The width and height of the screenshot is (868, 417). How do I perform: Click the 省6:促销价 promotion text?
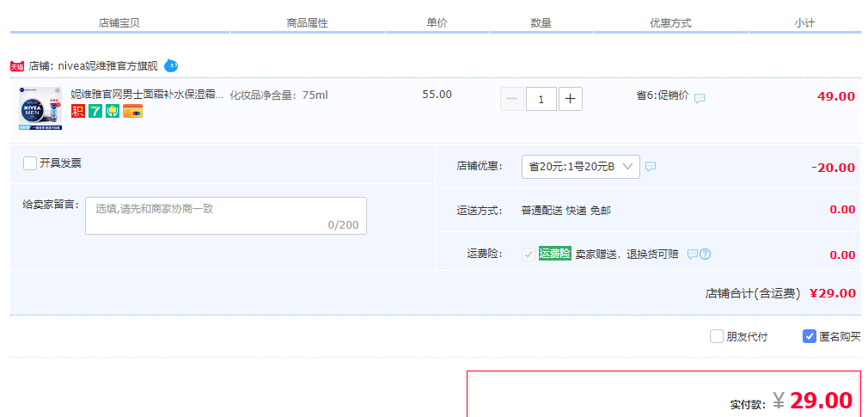(663, 95)
